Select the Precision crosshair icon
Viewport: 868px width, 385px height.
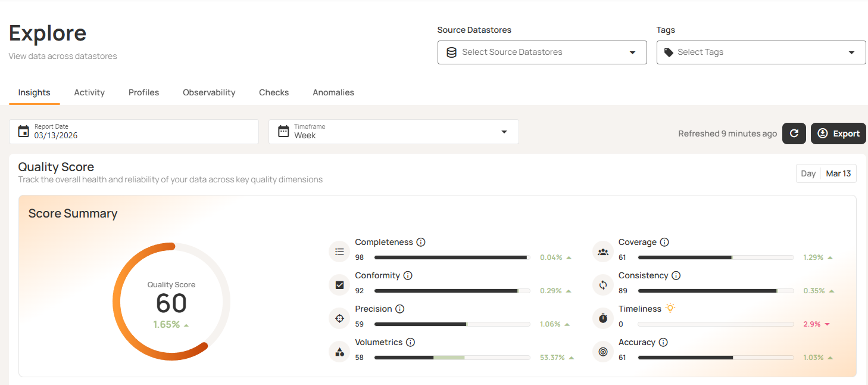(339, 318)
